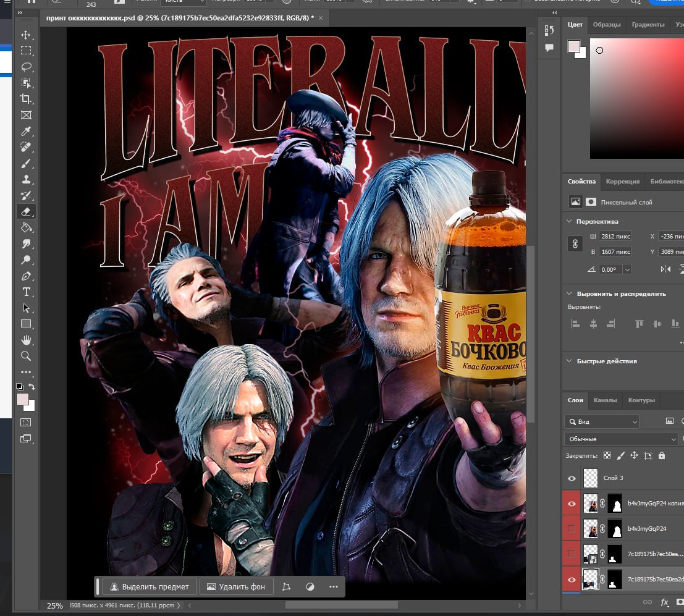
Task: Collapse the Перспектива section
Action: click(569, 221)
